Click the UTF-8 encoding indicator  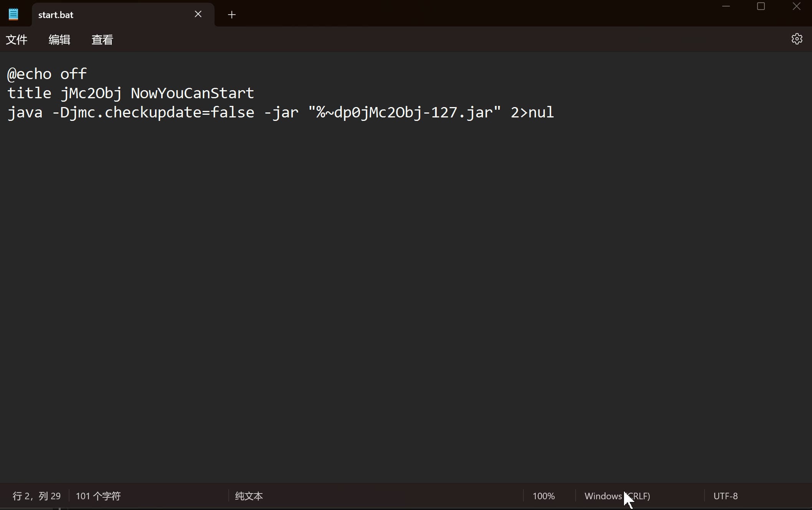pos(725,496)
